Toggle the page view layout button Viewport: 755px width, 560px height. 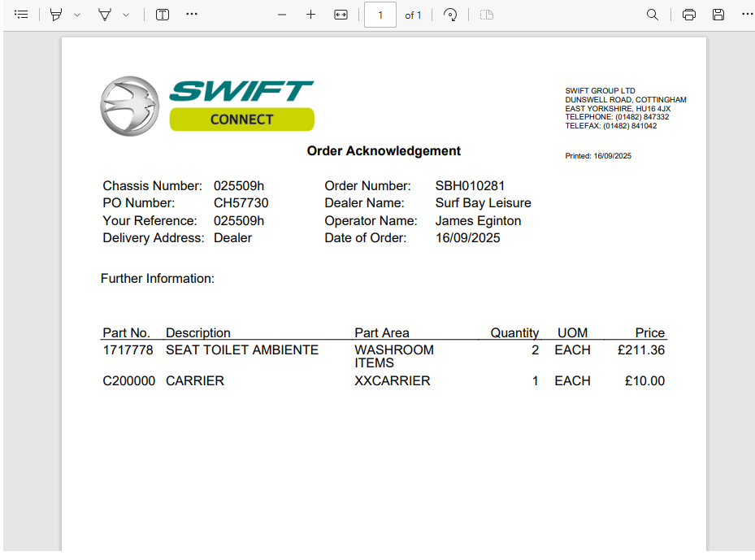coord(487,15)
